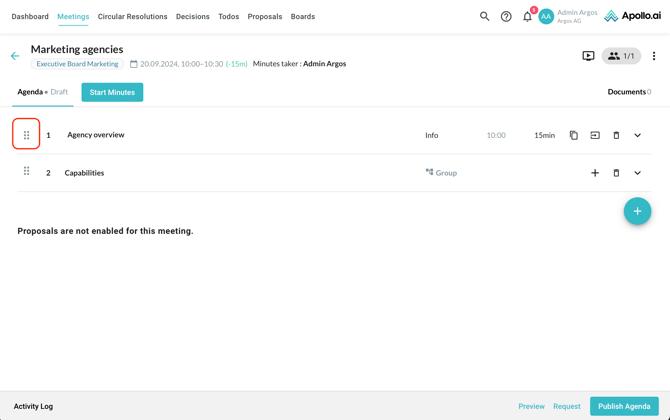Click the back arrow beside Marketing agencies
Image resolution: width=670 pixels, height=420 pixels.
coord(15,56)
